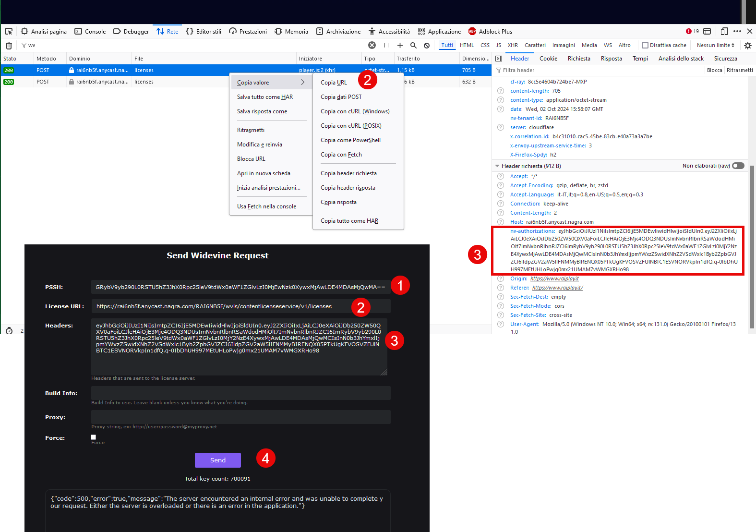This screenshot has width=756, height=532.
Task: Click the PSSH input field
Action: 241,287
